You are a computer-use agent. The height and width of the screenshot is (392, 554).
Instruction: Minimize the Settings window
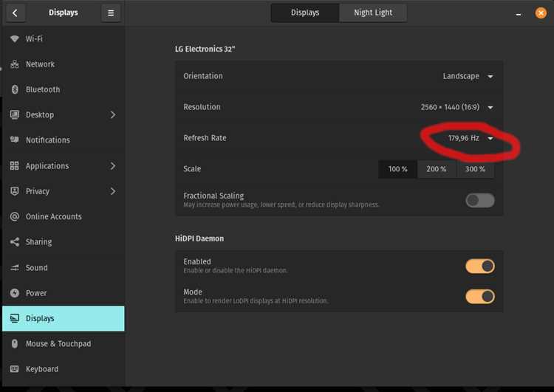[x=519, y=14]
